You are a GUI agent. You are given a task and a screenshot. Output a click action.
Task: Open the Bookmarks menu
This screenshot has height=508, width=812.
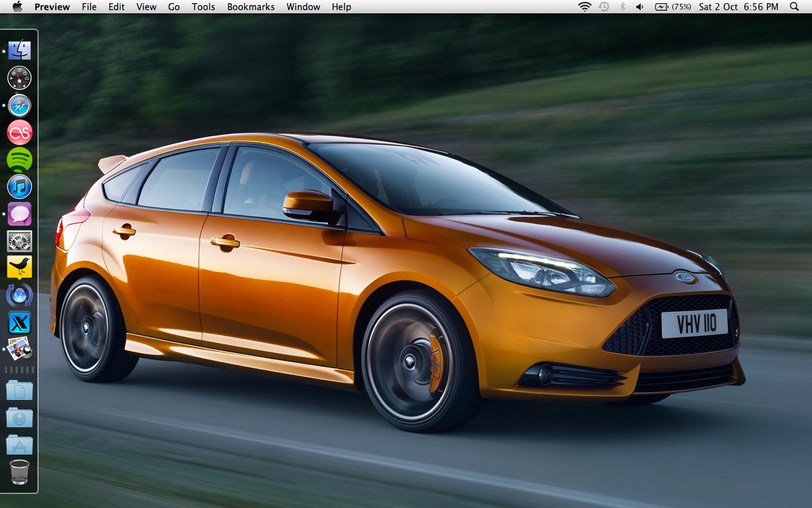point(251,7)
